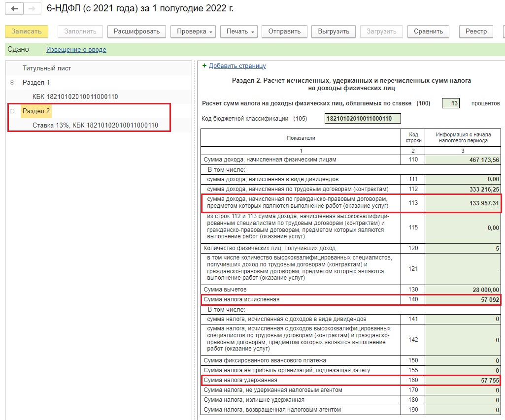The width and height of the screenshot is (505, 420).
Task: Click line 150 value cell
Action: coord(463,360)
